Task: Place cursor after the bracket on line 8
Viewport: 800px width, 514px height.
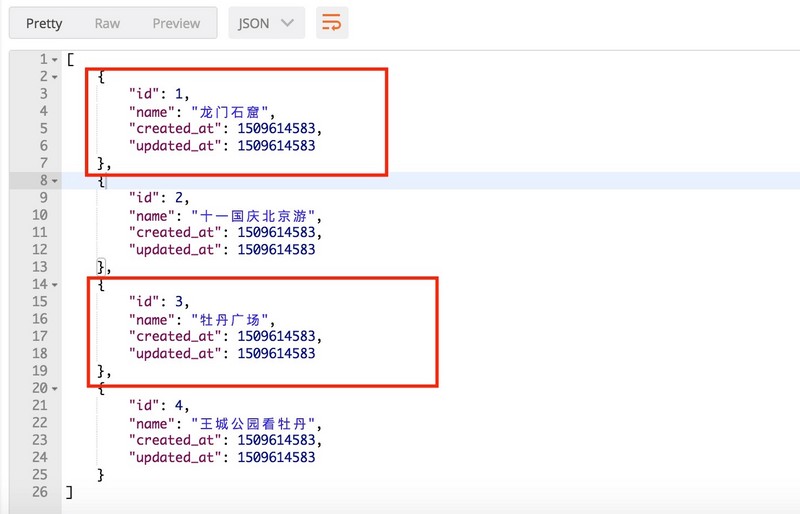Action: click(x=105, y=181)
